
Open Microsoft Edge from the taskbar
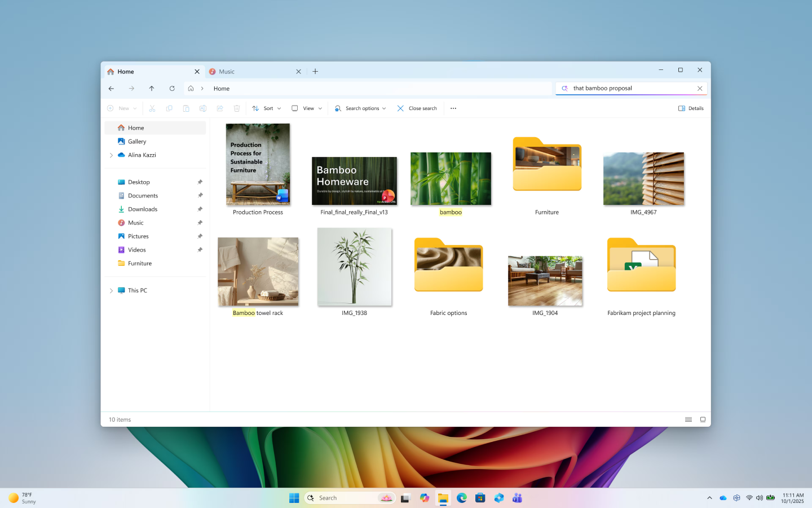click(x=462, y=498)
